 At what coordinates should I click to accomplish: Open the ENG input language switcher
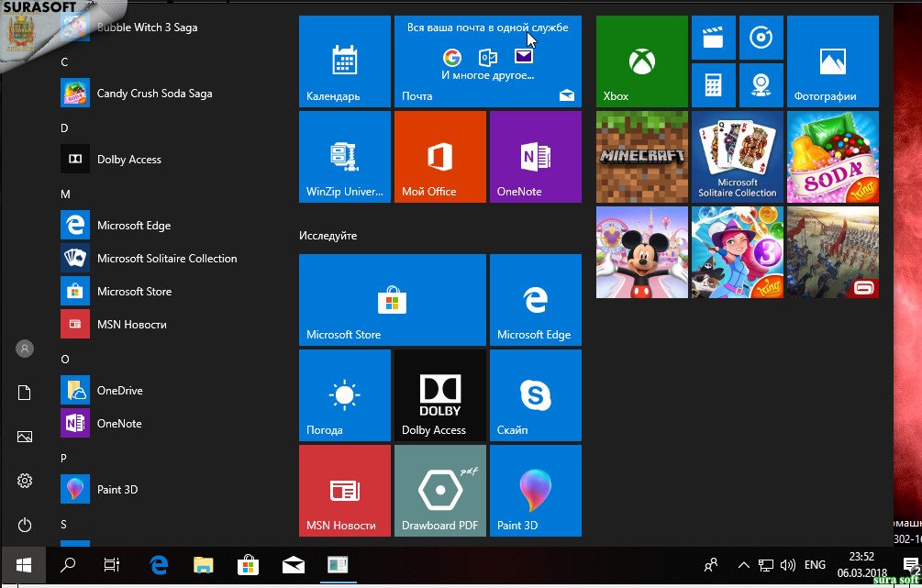[814, 565]
